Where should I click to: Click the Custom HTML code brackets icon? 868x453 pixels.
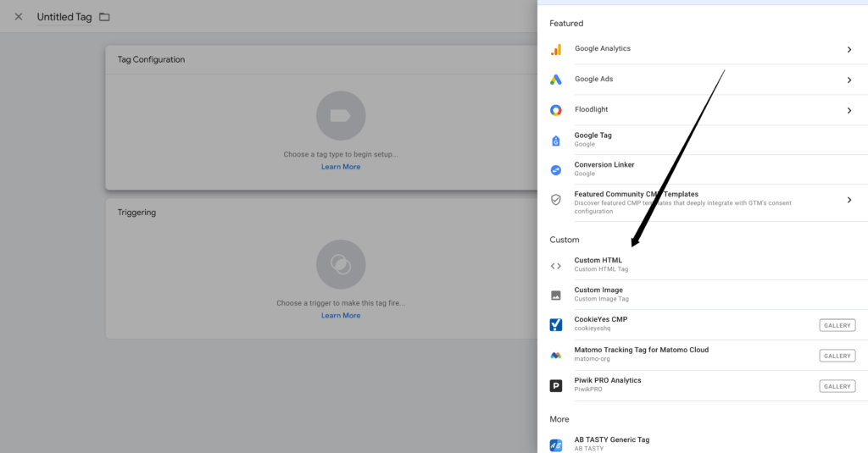click(x=556, y=265)
